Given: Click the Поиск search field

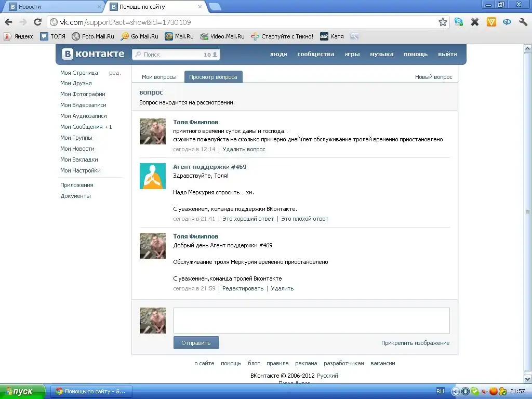Looking at the screenshot, I should click(171, 55).
